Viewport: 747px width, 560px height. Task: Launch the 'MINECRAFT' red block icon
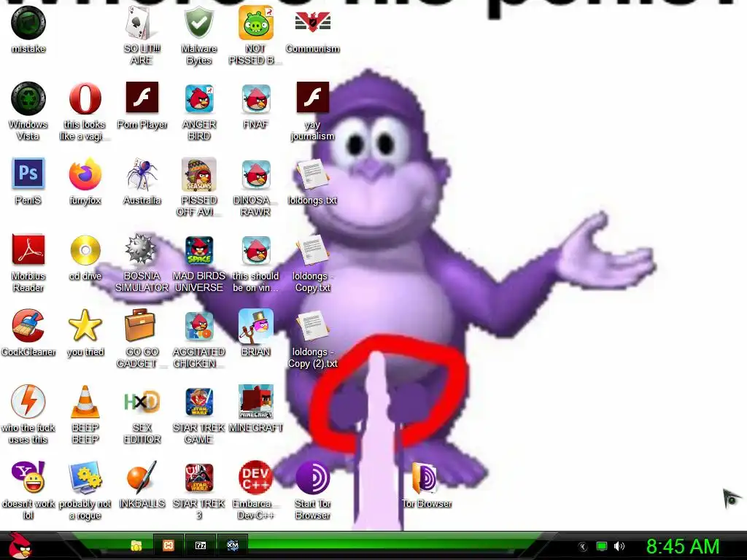256,402
